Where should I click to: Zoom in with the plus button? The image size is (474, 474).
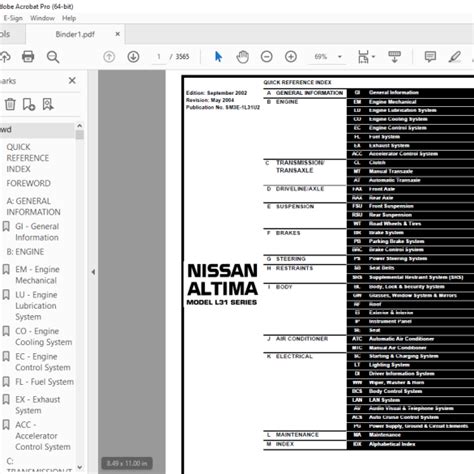(291, 57)
